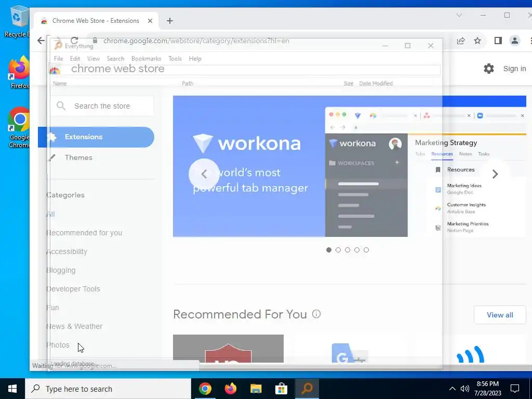Open the Tools menu in Everything

[x=175, y=59]
